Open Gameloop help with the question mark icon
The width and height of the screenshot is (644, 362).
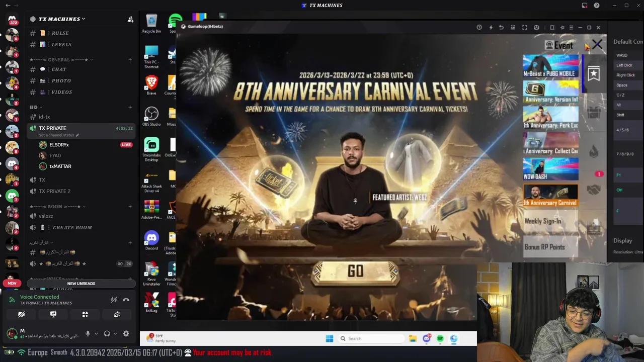coord(479,27)
